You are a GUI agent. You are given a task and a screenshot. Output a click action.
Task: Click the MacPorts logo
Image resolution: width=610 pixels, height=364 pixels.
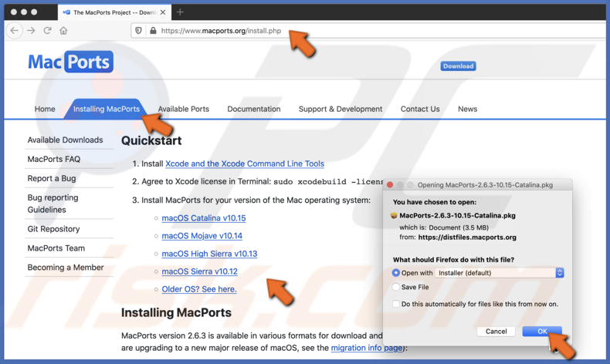tap(70, 62)
